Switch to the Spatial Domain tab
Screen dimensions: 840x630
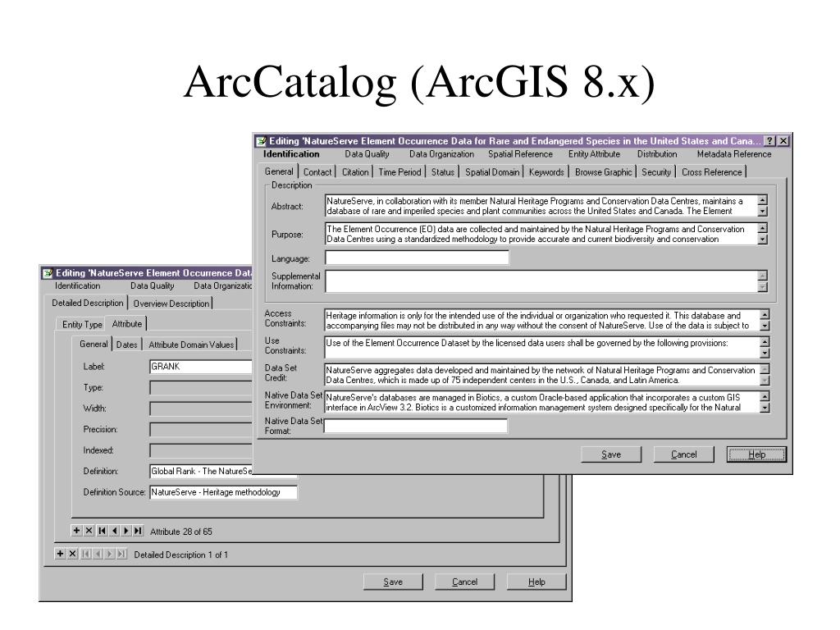pyautogui.click(x=492, y=172)
